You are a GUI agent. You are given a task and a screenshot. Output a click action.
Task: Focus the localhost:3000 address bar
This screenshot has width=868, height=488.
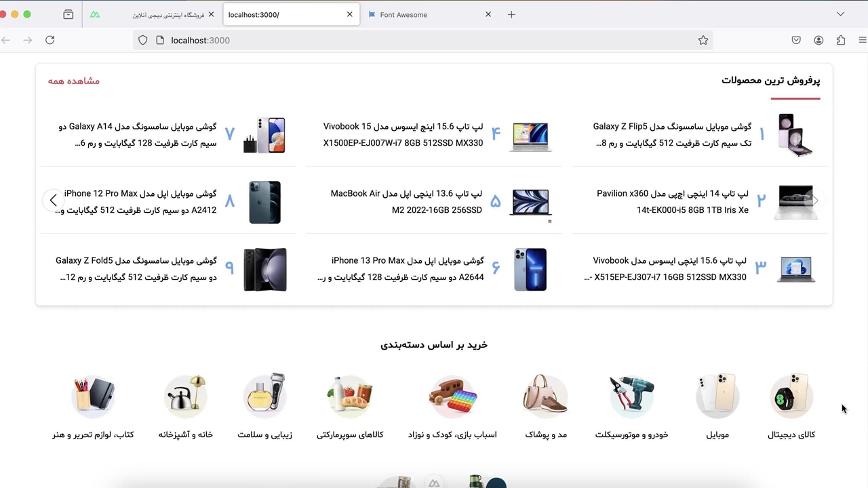point(420,41)
